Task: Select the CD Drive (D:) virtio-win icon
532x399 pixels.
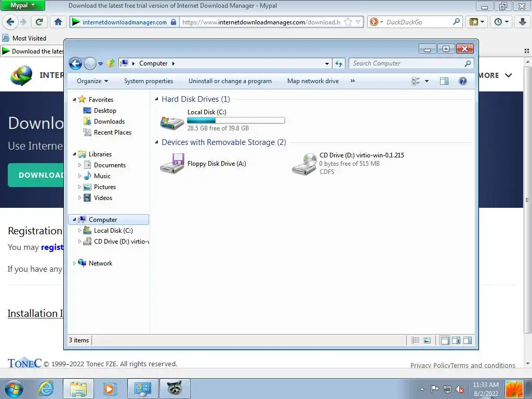Action: pyautogui.click(x=304, y=164)
